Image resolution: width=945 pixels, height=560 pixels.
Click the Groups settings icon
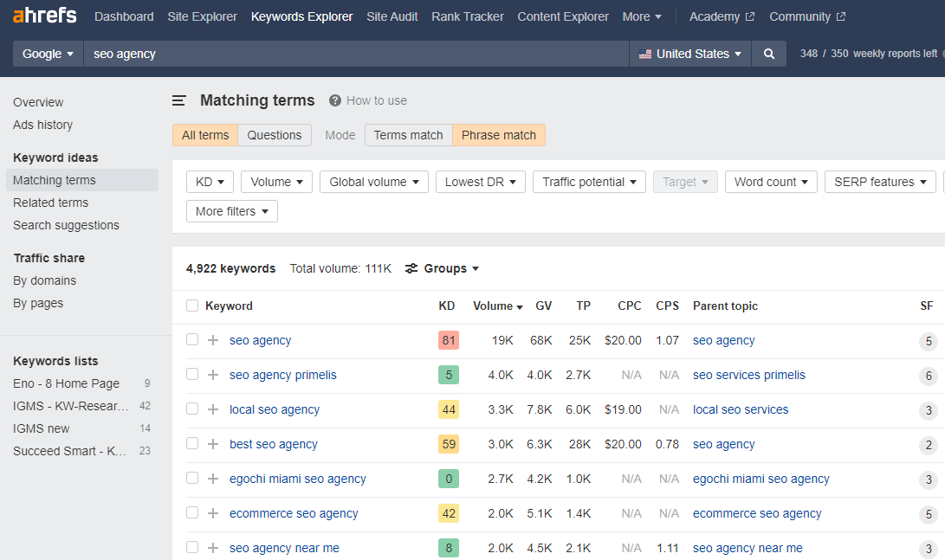point(411,268)
